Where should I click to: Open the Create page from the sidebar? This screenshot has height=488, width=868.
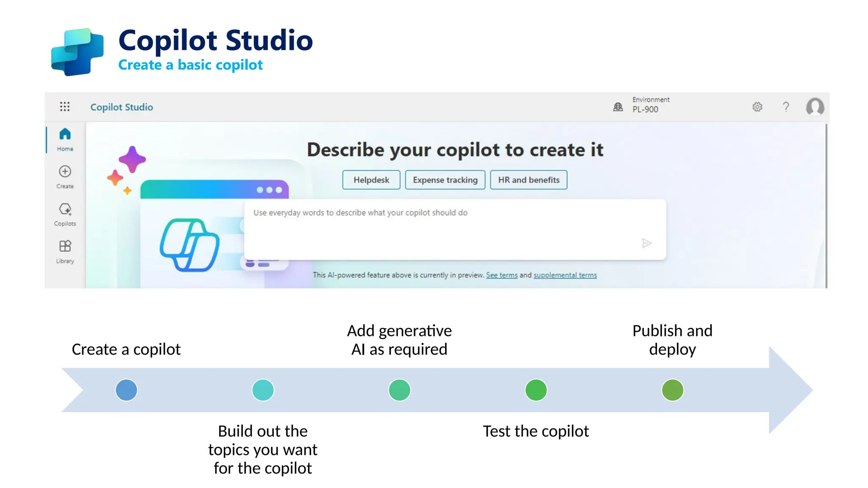[x=65, y=177]
